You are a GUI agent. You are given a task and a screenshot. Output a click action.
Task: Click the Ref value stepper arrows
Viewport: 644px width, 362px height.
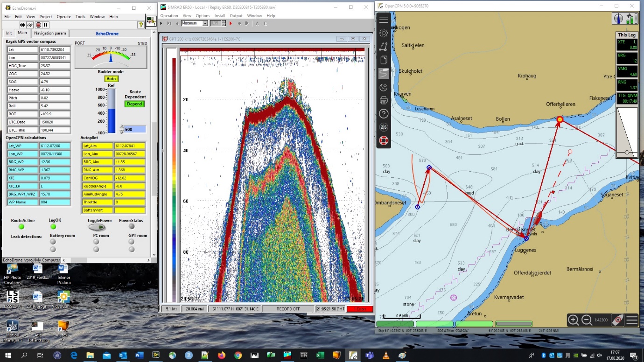pyautogui.click(x=122, y=129)
